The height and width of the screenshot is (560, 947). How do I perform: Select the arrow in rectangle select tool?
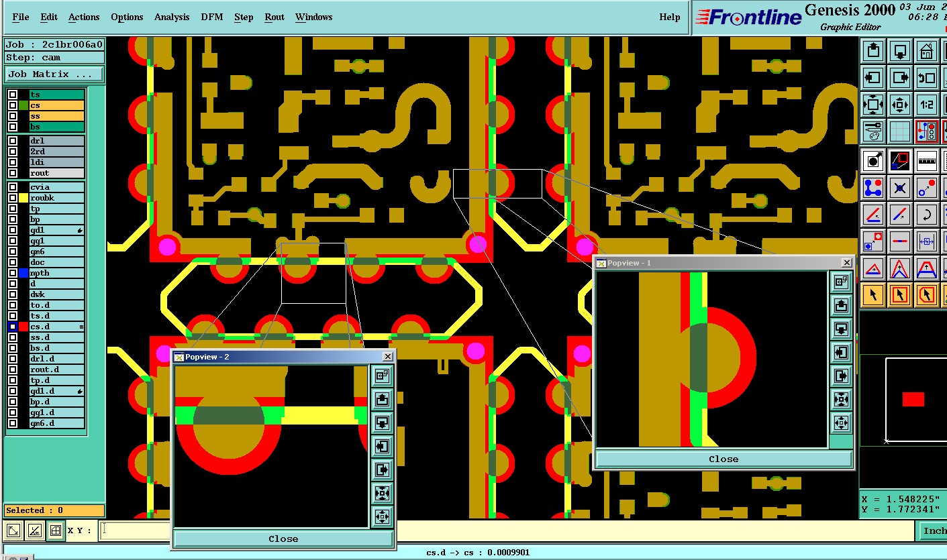(899, 294)
